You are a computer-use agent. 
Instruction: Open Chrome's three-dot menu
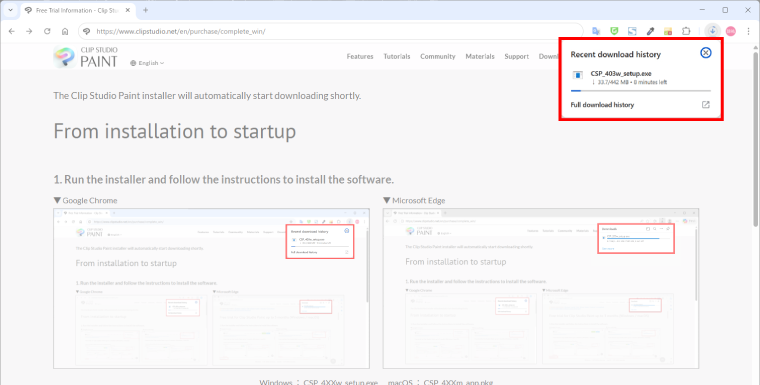(748, 31)
